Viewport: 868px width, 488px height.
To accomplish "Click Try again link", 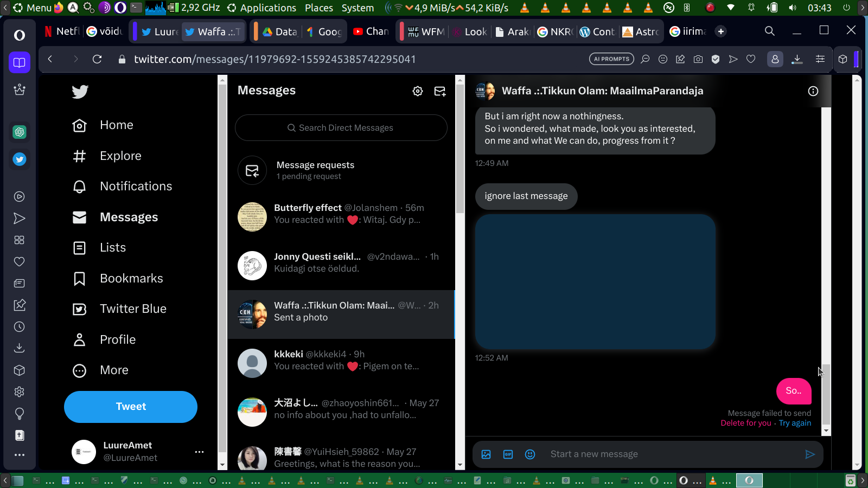I will click(x=795, y=423).
